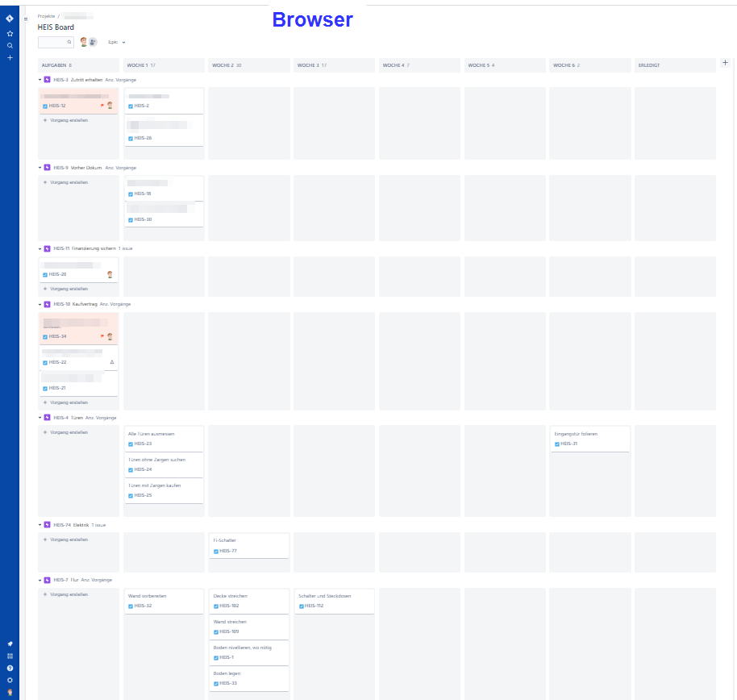
Task: Open the Epic filter dropdown
Action: tap(117, 42)
